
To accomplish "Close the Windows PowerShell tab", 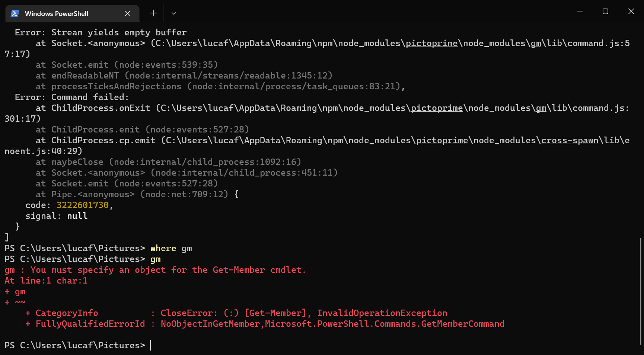I will tap(128, 13).
